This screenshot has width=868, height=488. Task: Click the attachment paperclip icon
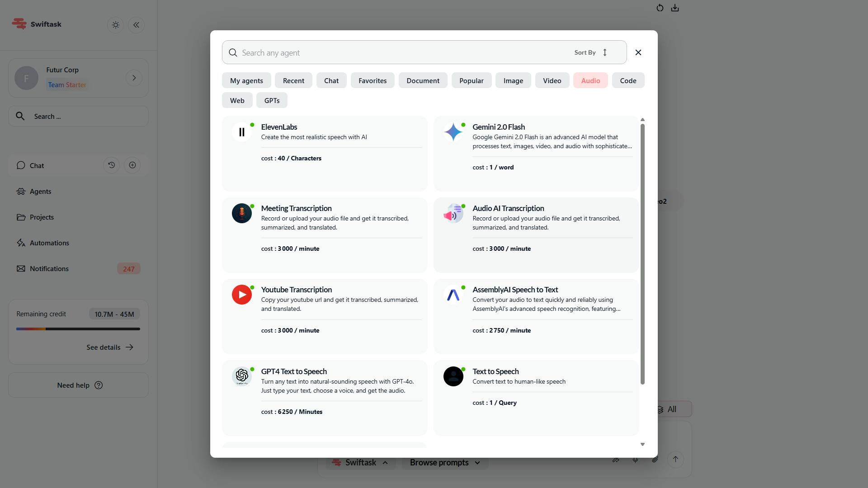(655, 460)
